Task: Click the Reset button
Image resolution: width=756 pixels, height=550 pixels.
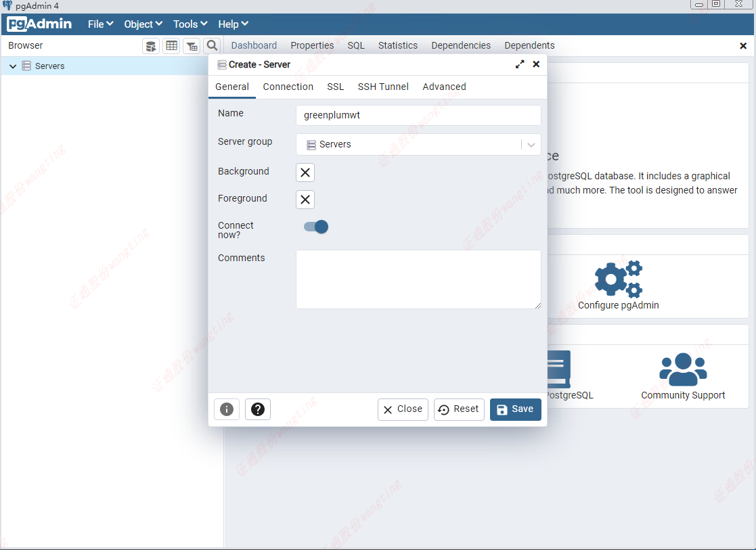Action: coord(459,409)
